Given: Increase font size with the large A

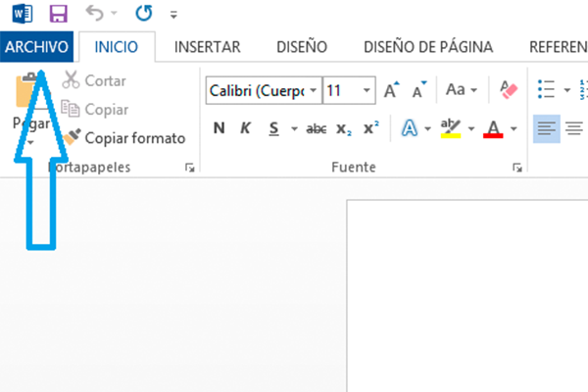Looking at the screenshot, I should point(391,90).
